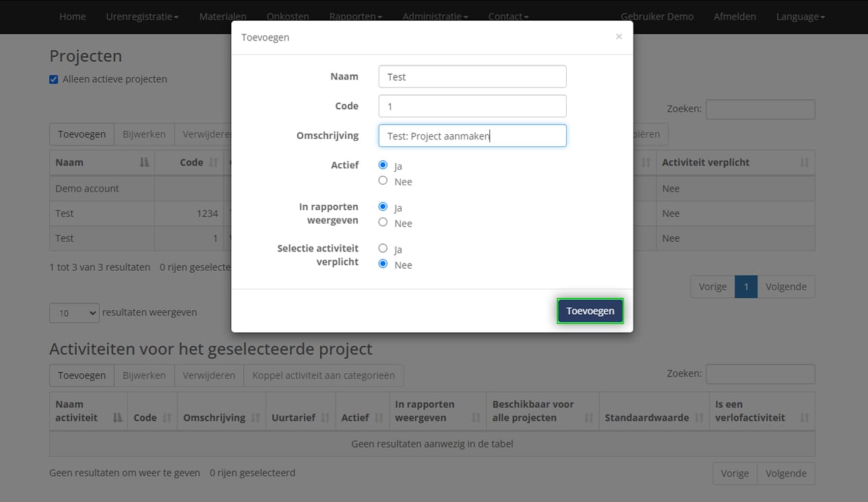Image resolution: width=868 pixels, height=502 pixels.
Task: Click into the Omschrijving text field
Action: coord(472,135)
